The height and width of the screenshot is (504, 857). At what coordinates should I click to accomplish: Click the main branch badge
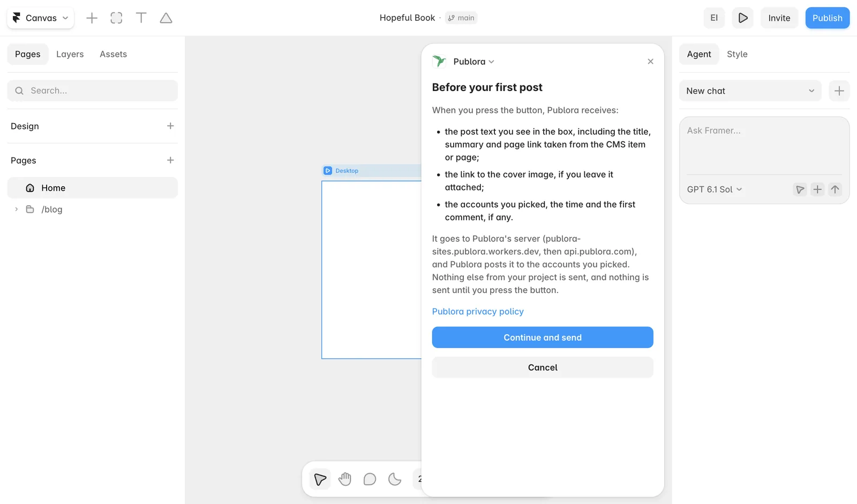click(461, 18)
